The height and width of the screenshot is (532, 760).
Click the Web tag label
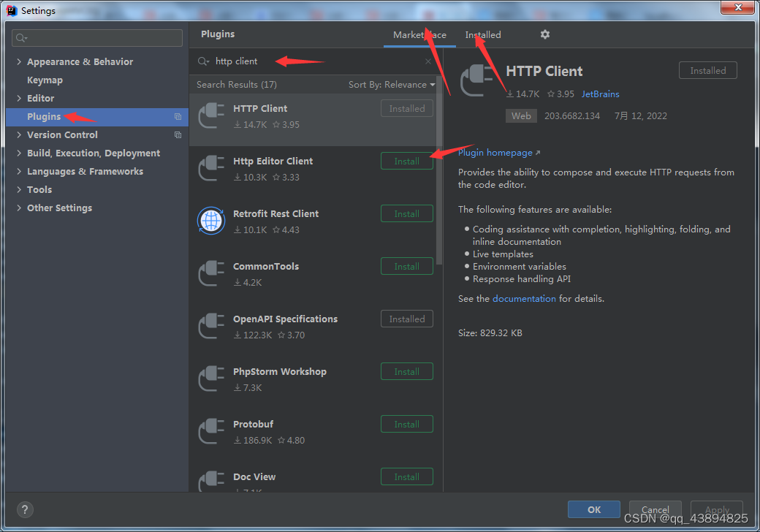pos(521,115)
